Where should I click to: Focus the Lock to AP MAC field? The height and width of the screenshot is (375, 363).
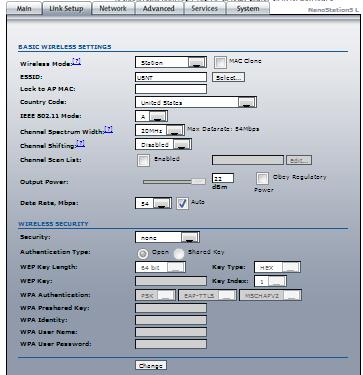[171, 89]
